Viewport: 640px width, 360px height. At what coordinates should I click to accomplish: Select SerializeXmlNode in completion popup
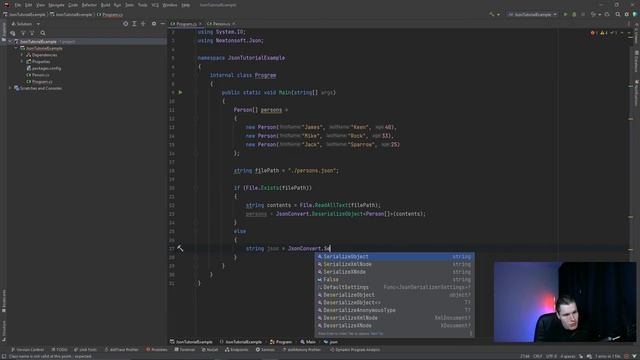395,264
